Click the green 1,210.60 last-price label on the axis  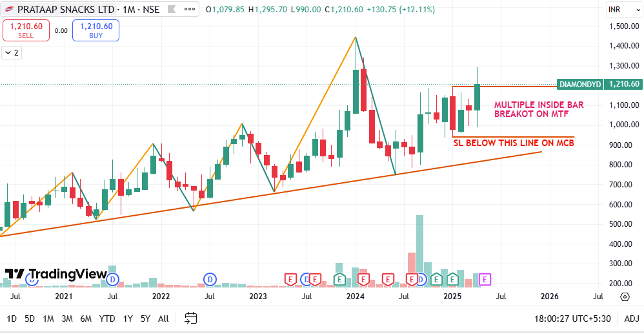pyautogui.click(x=624, y=85)
